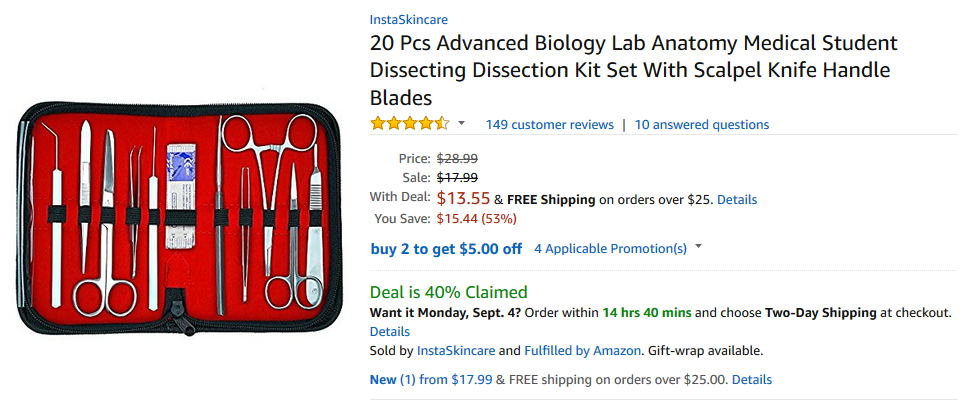Expand the star rating breakdown arrow
The image size is (977, 407).
tap(461, 123)
